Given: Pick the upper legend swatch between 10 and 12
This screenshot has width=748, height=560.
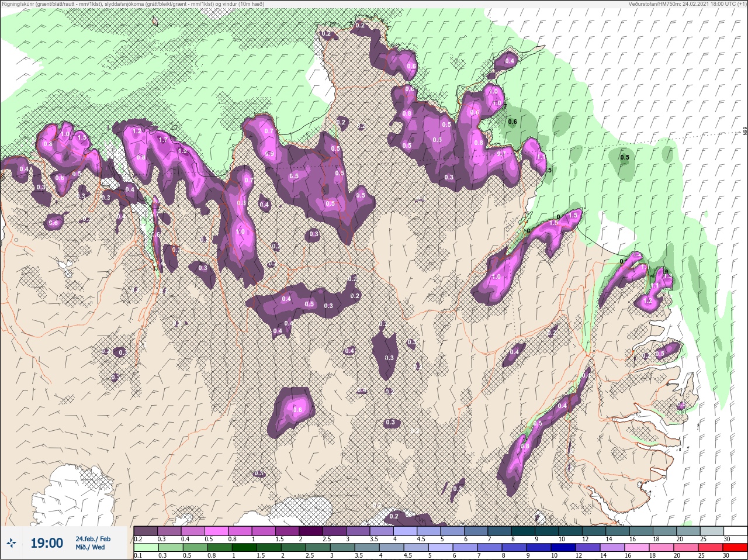Looking at the screenshot, I should (570, 531).
